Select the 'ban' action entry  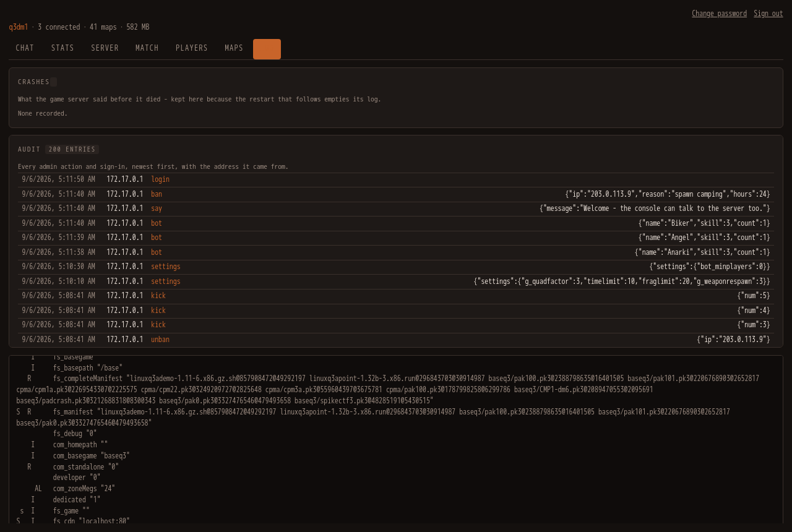click(x=157, y=194)
